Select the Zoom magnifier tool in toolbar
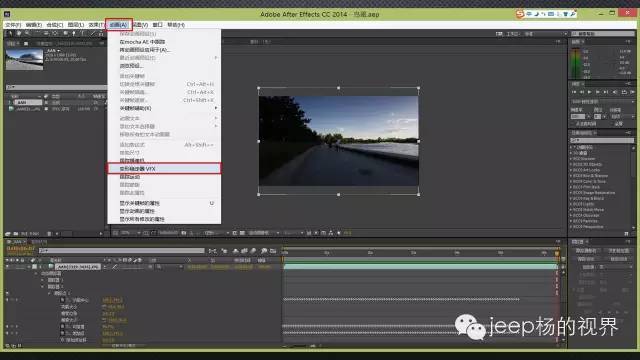 click(x=27, y=33)
